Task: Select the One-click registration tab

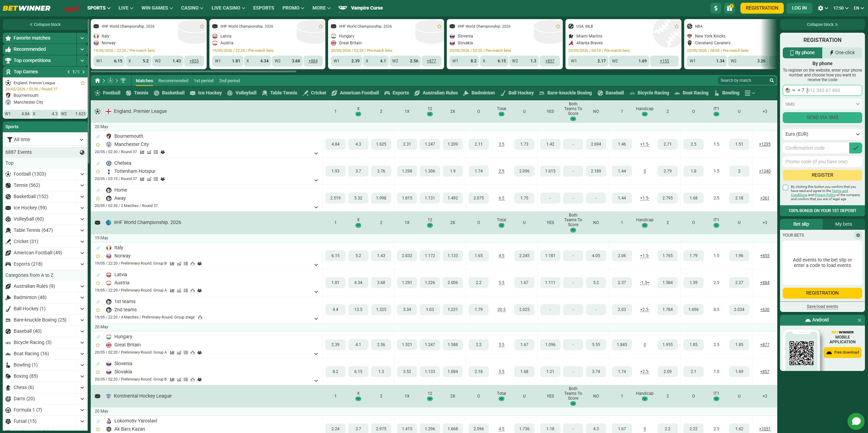Action: [842, 53]
